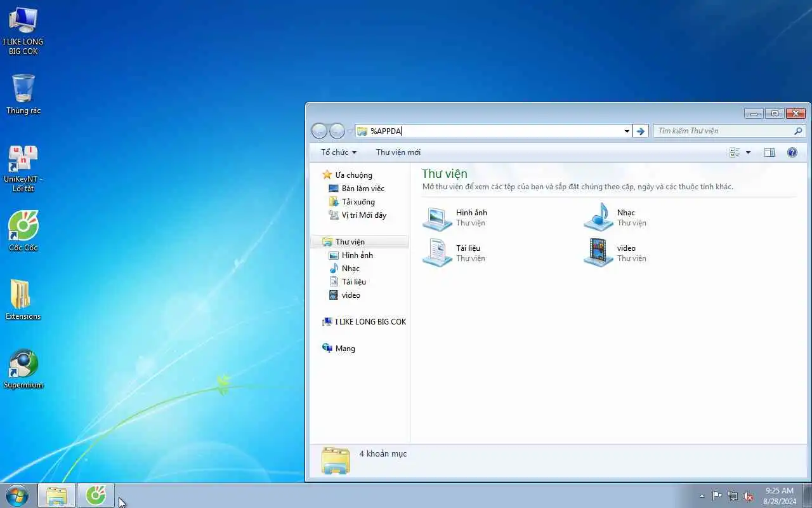
Task: Open the view options dropdown arrow
Action: pos(748,152)
